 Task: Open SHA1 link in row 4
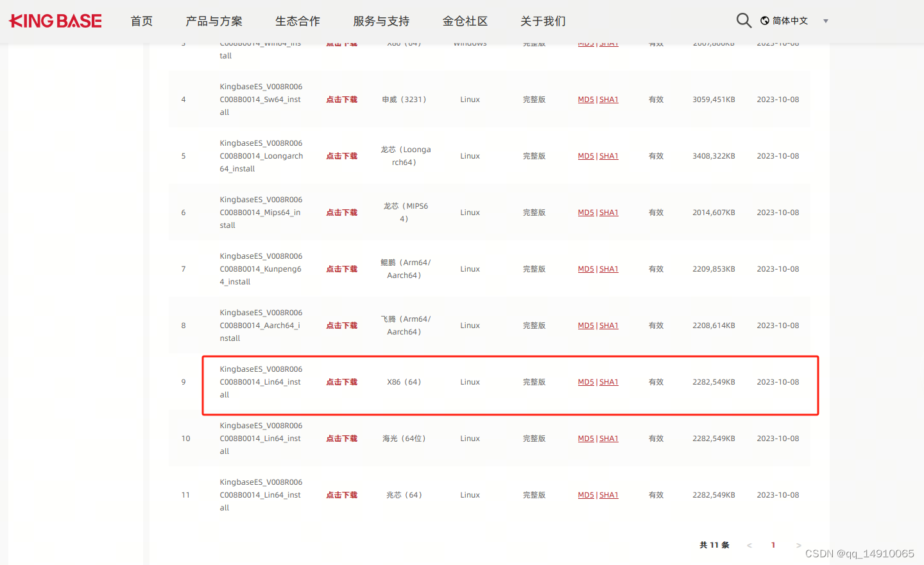pyautogui.click(x=609, y=100)
